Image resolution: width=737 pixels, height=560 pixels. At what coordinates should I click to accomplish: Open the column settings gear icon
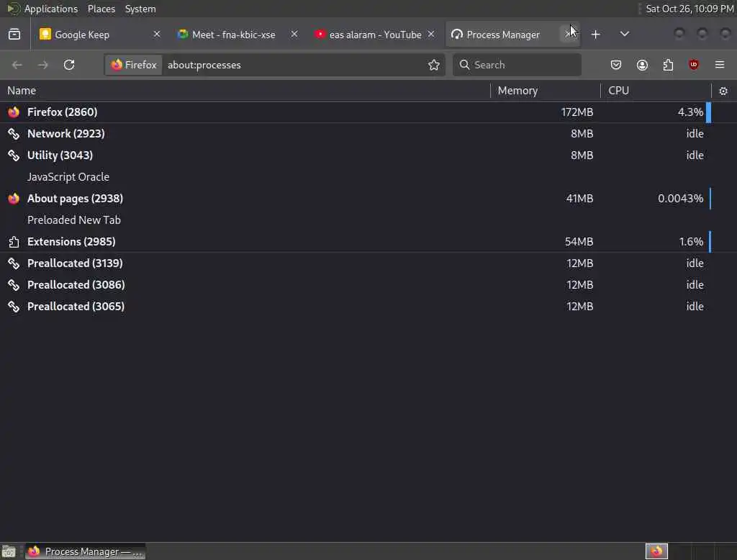coord(723,91)
